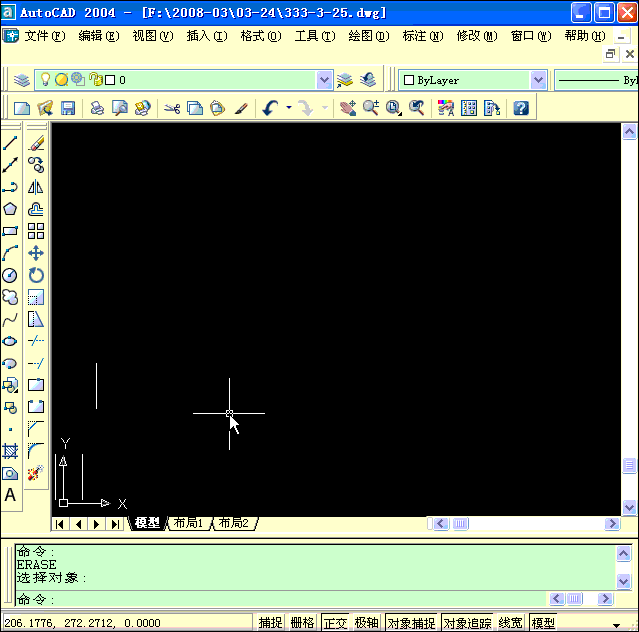Select the Hatch tool
Image resolution: width=639 pixels, height=632 pixels.
[10, 451]
